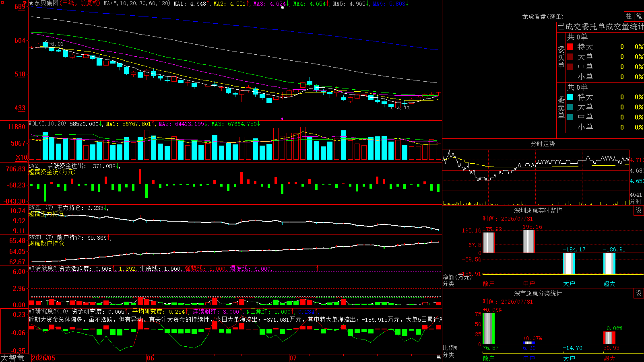
Task: Click the teal 大单 sell-order legend square
Action: click(x=570, y=107)
